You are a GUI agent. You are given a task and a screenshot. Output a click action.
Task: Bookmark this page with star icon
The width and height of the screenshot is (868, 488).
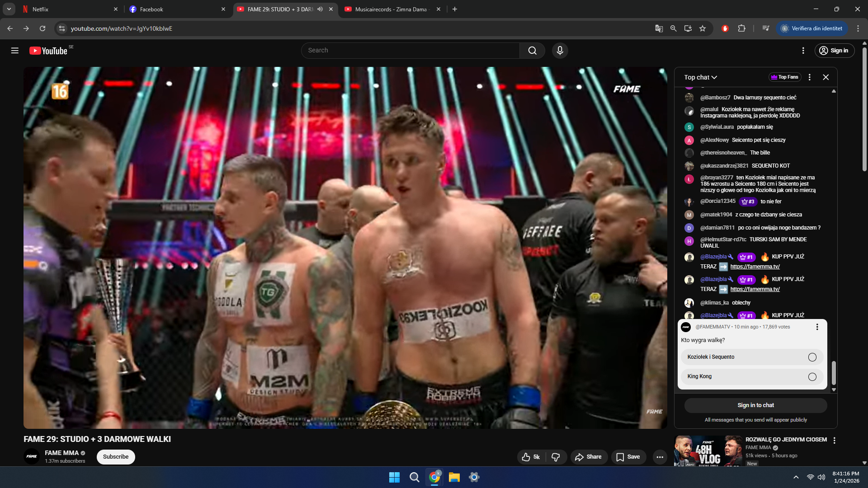[703, 28]
